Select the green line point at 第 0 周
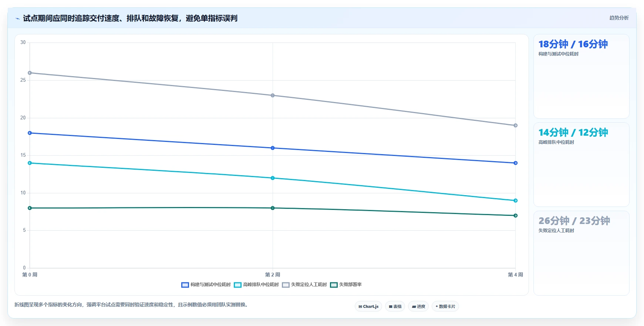 click(x=30, y=208)
